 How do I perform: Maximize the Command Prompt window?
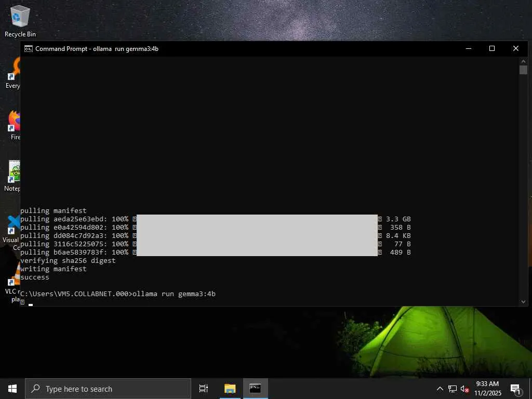click(x=492, y=48)
